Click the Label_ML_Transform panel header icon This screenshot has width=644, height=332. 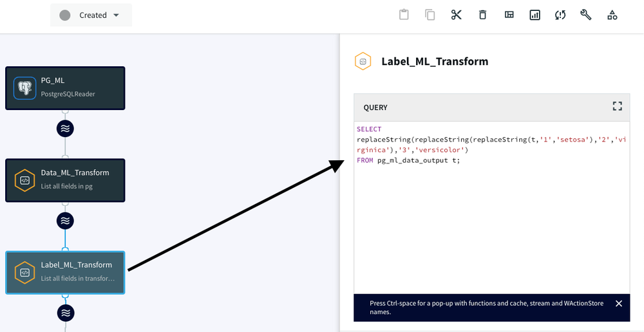[363, 62]
